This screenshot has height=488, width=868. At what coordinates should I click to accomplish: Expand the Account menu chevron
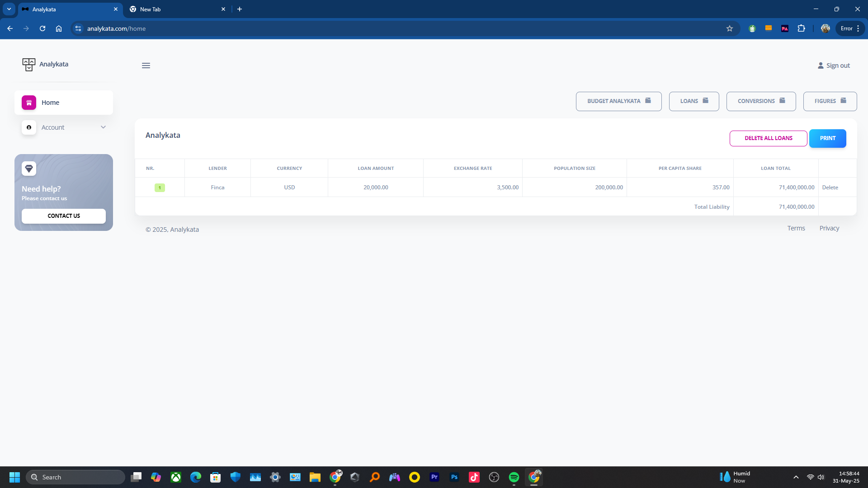[x=103, y=127]
